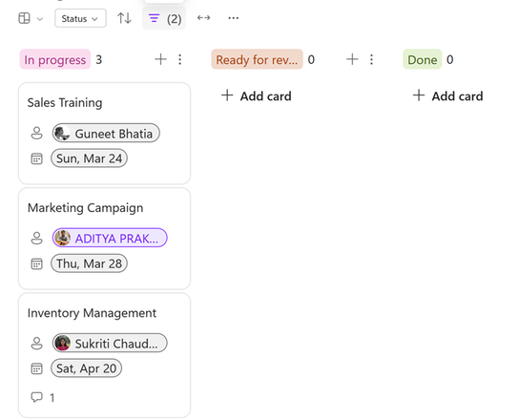Select the In progress status label

click(x=55, y=59)
